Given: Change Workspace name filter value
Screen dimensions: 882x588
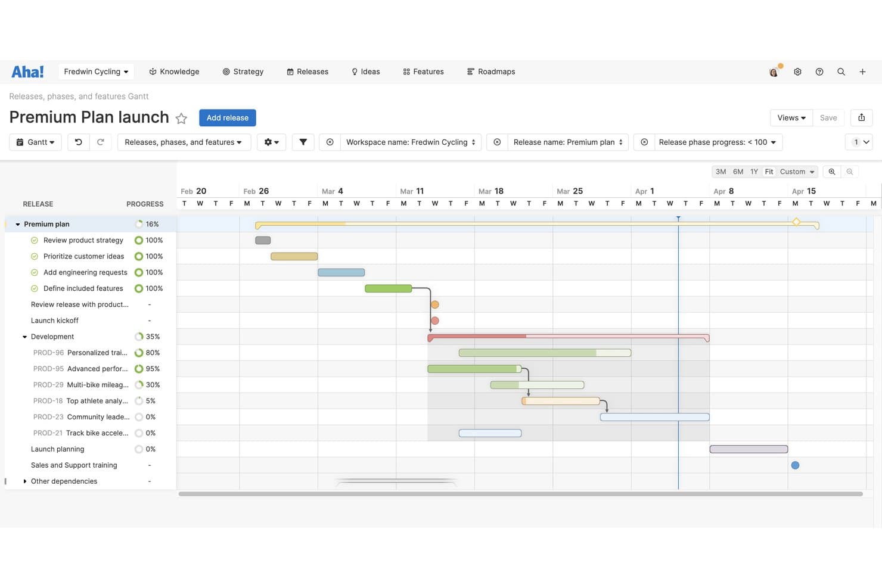Looking at the screenshot, I should coord(411,142).
